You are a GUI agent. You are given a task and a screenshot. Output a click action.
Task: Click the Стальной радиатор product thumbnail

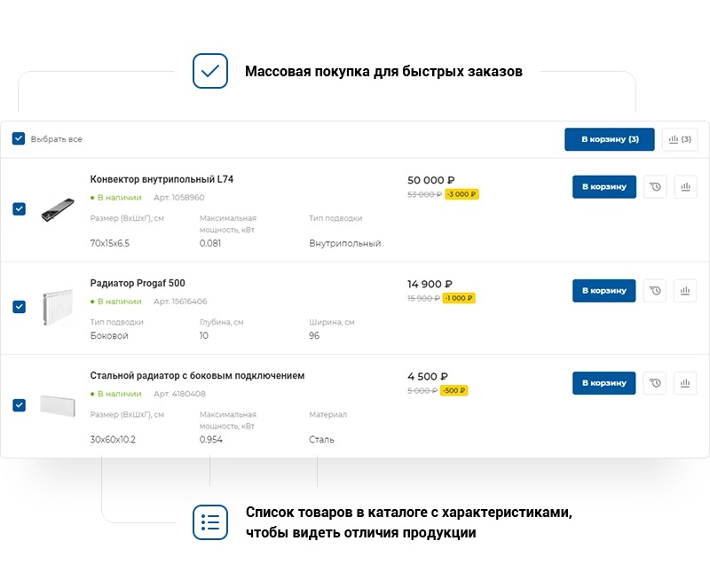(58, 405)
